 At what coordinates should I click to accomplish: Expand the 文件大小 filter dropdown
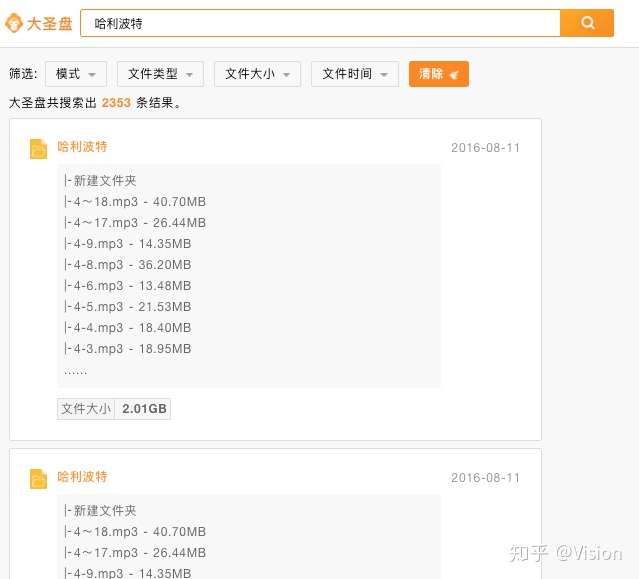258,74
